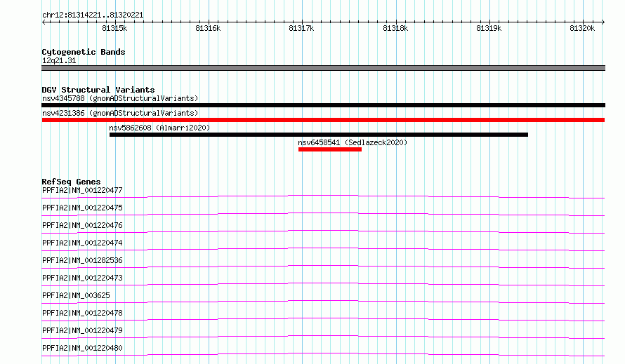Click the right arrowhead of the ruler
Viewport: 625px width, 364px height.
tap(603, 22)
